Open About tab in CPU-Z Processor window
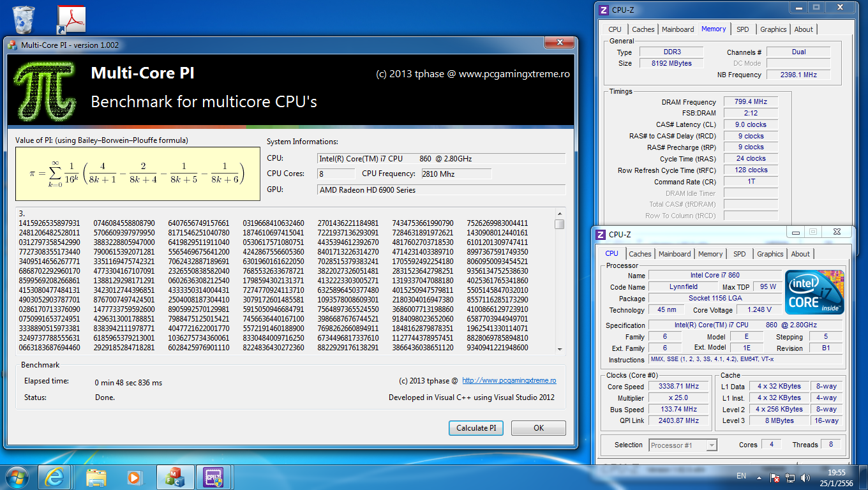The image size is (868, 490). click(800, 254)
